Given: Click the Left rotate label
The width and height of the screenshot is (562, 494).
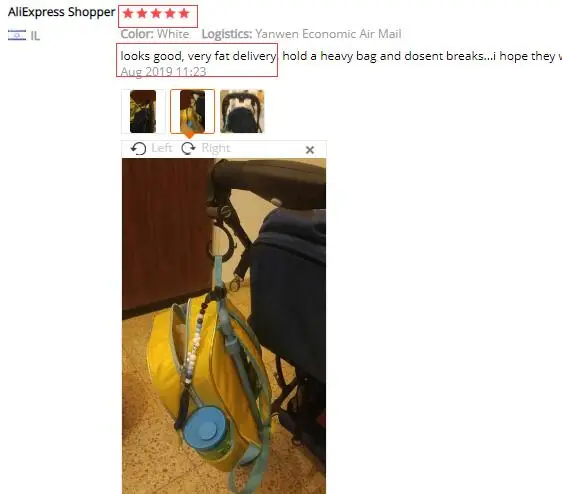Looking at the screenshot, I should [x=162, y=148].
